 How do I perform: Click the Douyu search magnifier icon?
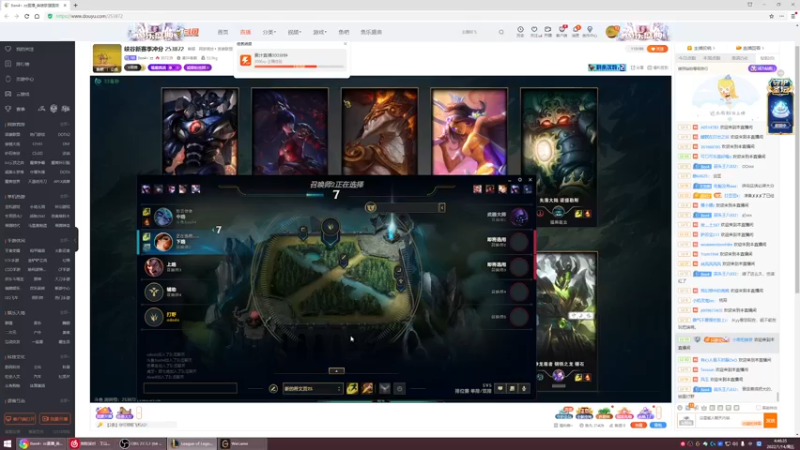tap(501, 32)
